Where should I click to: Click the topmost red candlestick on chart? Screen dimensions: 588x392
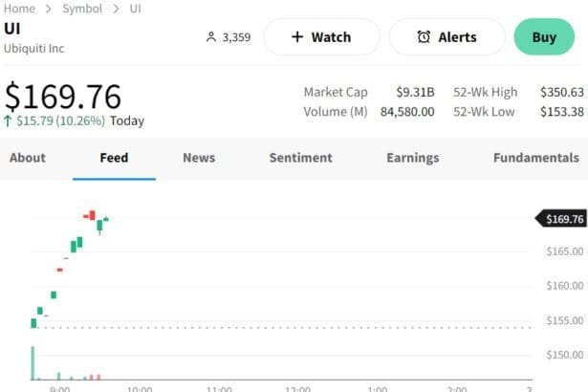click(91, 216)
